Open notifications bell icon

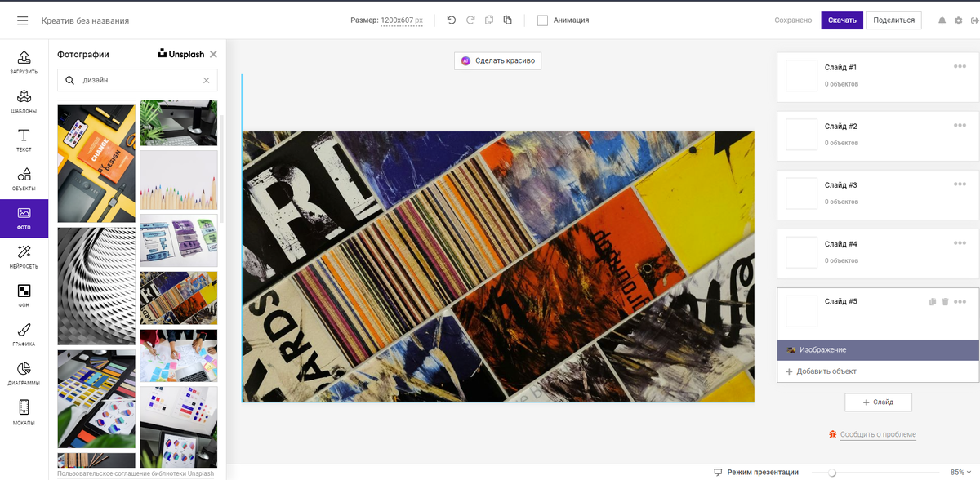(x=942, y=20)
